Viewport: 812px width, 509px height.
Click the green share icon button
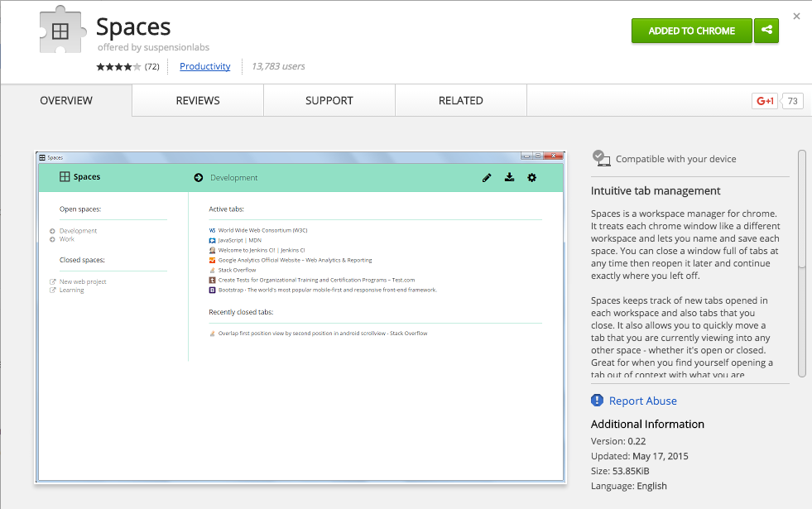[x=766, y=31]
